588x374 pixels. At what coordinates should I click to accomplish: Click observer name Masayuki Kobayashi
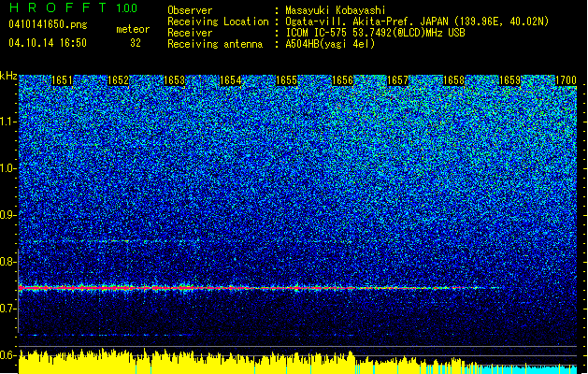336,10
